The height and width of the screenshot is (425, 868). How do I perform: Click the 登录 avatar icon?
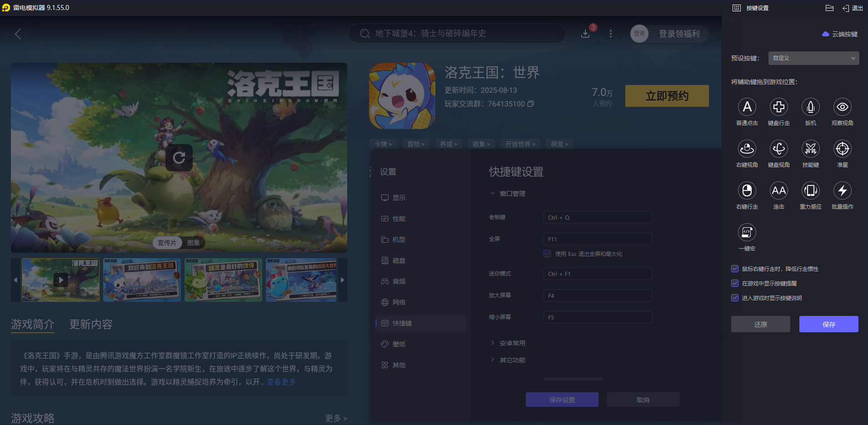tap(639, 34)
